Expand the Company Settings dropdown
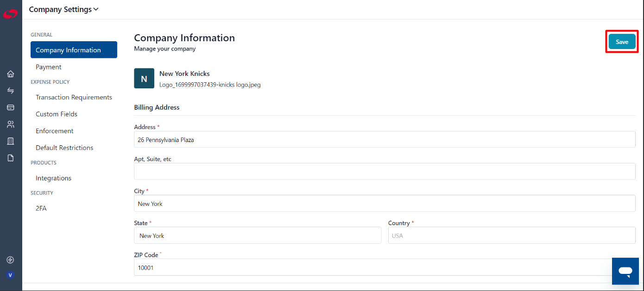 pyautogui.click(x=63, y=9)
